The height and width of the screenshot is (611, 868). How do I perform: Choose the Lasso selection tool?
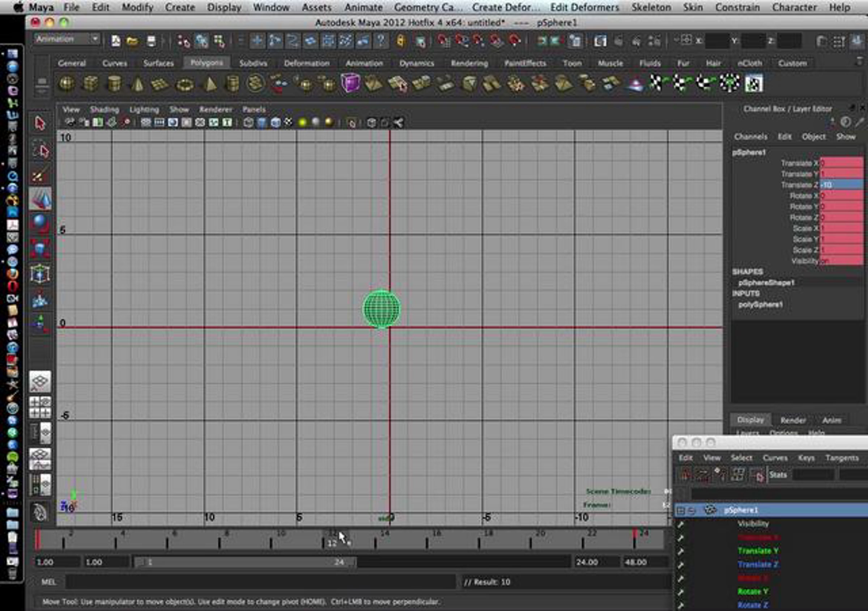tap(42, 150)
